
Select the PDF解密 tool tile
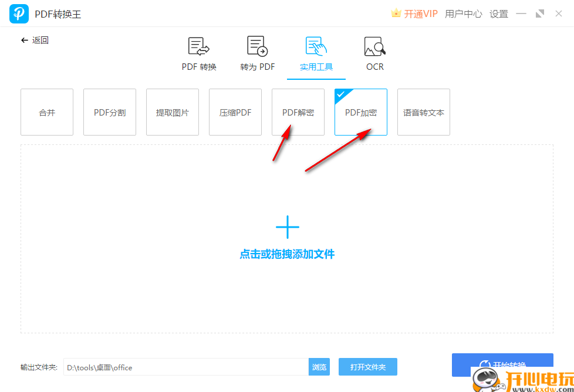point(298,111)
